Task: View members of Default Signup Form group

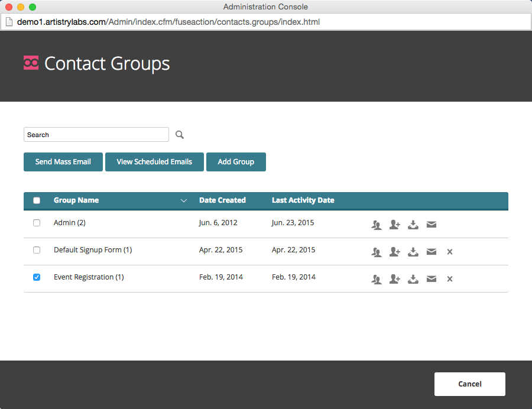Action: point(377,252)
